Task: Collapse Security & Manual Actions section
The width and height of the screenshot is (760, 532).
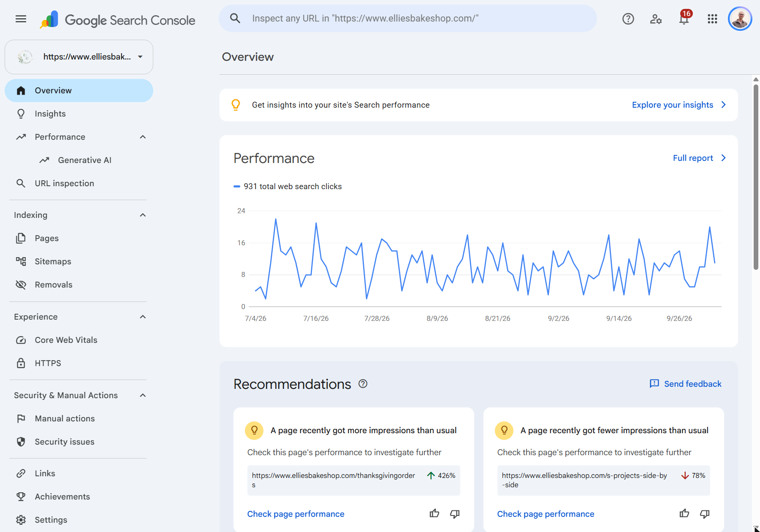Action: (x=143, y=395)
